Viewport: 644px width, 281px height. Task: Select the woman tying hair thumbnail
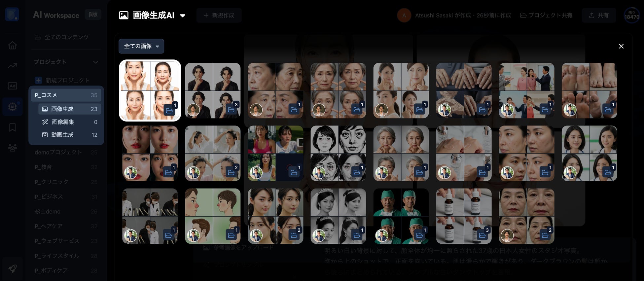(213, 153)
